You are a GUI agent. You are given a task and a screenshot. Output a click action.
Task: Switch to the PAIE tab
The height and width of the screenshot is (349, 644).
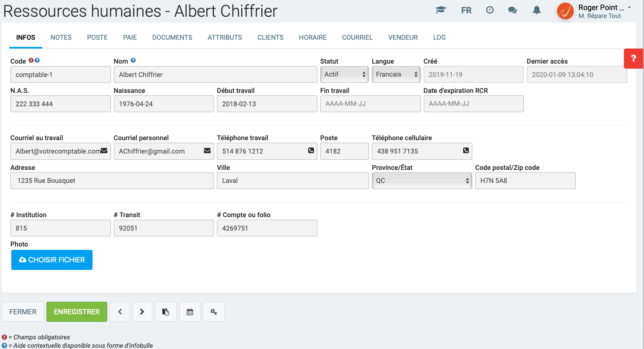click(130, 37)
